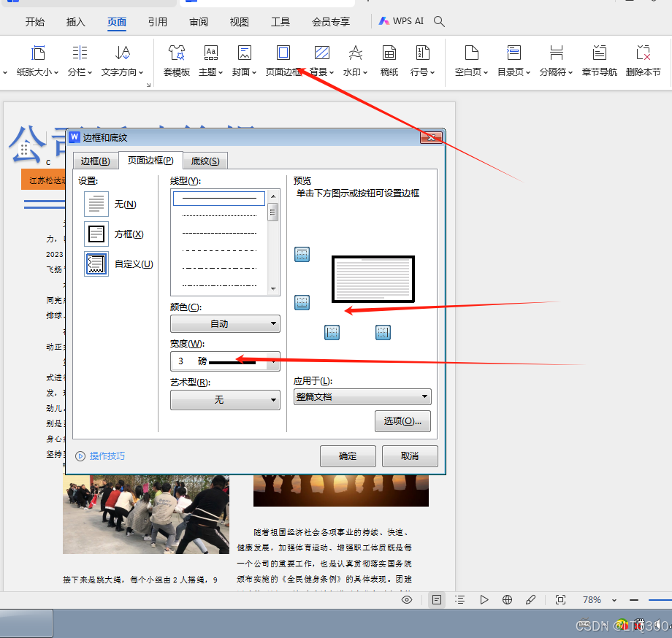Viewport: 672px width, 638px height.
Task: Open the 水印 watermark tool
Action: tap(355, 61)
